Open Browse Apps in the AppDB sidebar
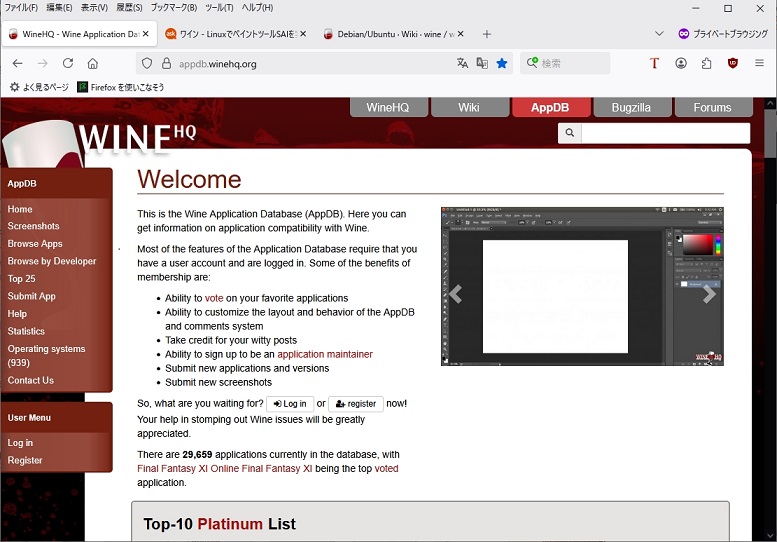The image size is (777, 542). pos(35,243)
